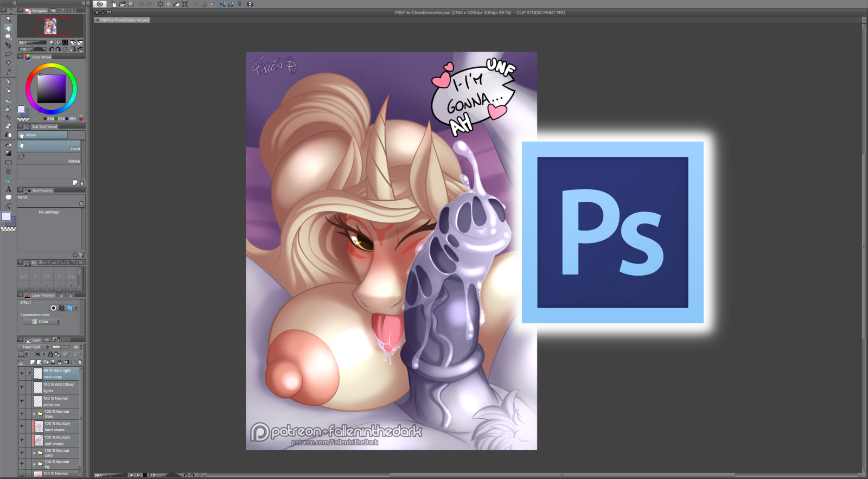Image resolution: width=868 pixels, height=479 pixels.
Task: Select the Text tool
Action: pyautogui.click(x=8, y=189)
